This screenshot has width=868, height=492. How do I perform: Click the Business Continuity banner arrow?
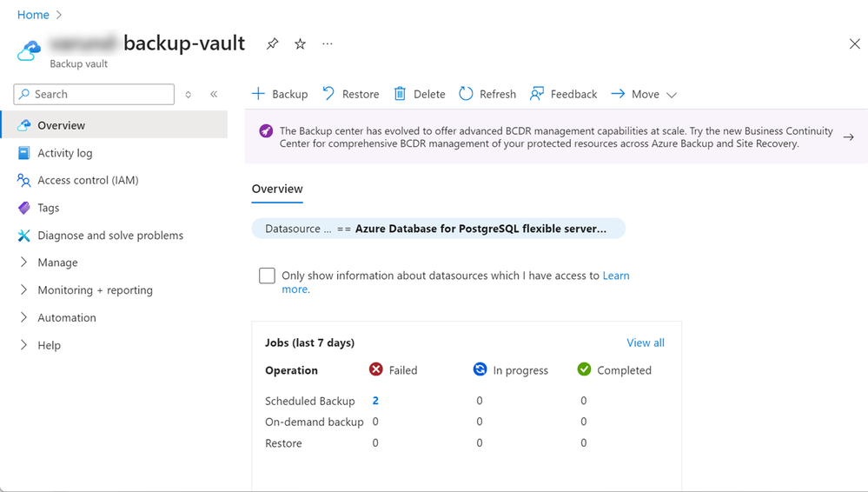pyautogui.click(x=848, y=136)
